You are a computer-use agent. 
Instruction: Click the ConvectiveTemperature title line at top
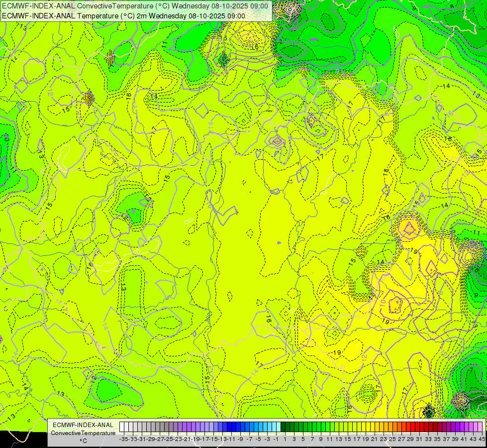(135, 6)
